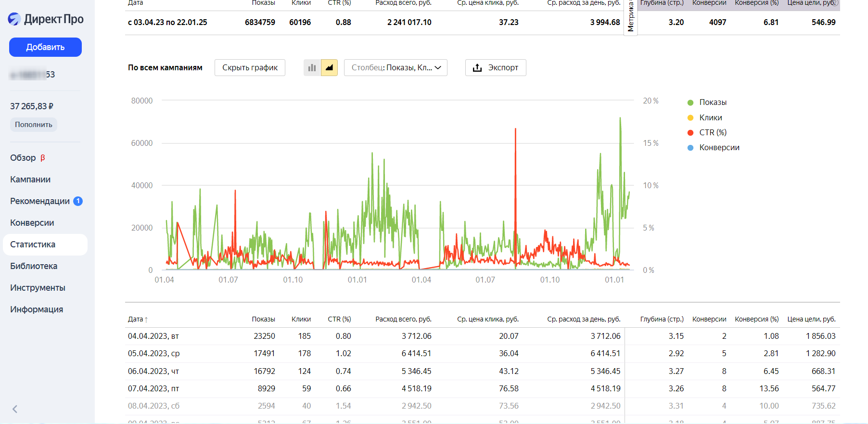This screenshot has height=424, width=868.
Task: Toggle Клики series in chart legend
Action: point(710,118)
